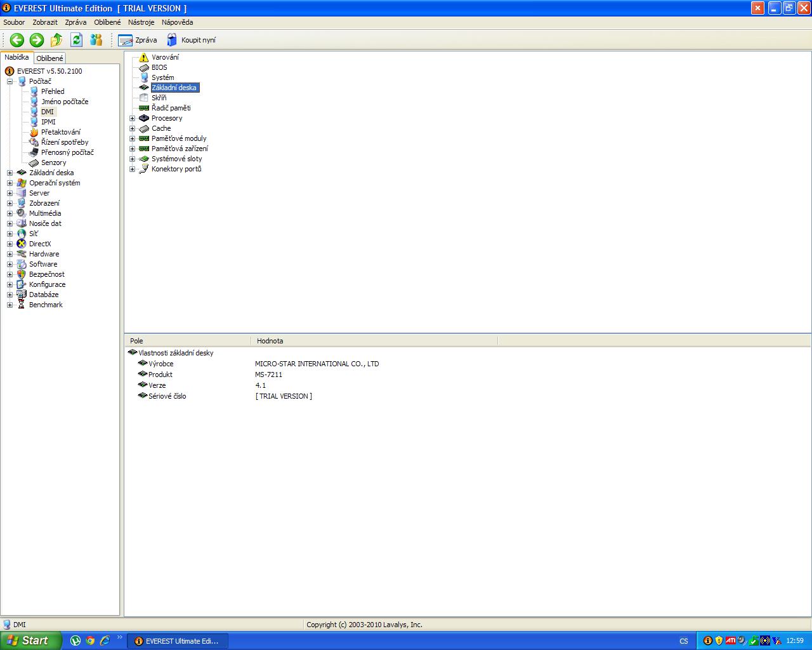
Task: Expand the Systémové sloty node
Action: 132,159
